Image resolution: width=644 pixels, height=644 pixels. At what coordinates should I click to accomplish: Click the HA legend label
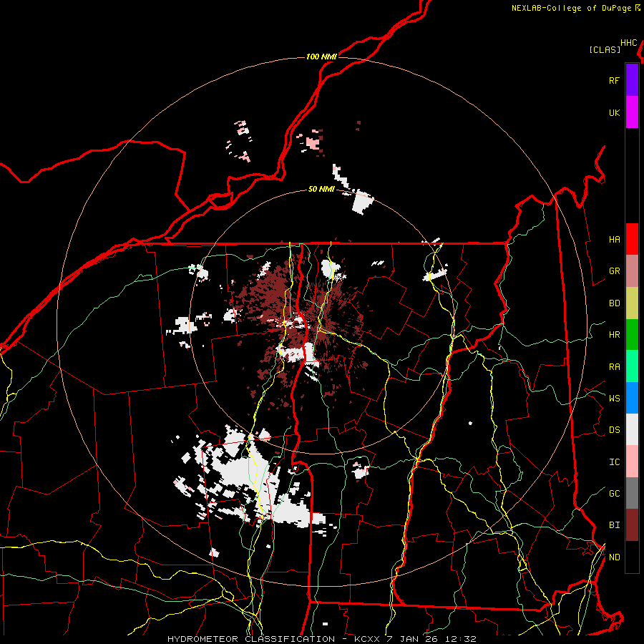click(x=614, y=240)
